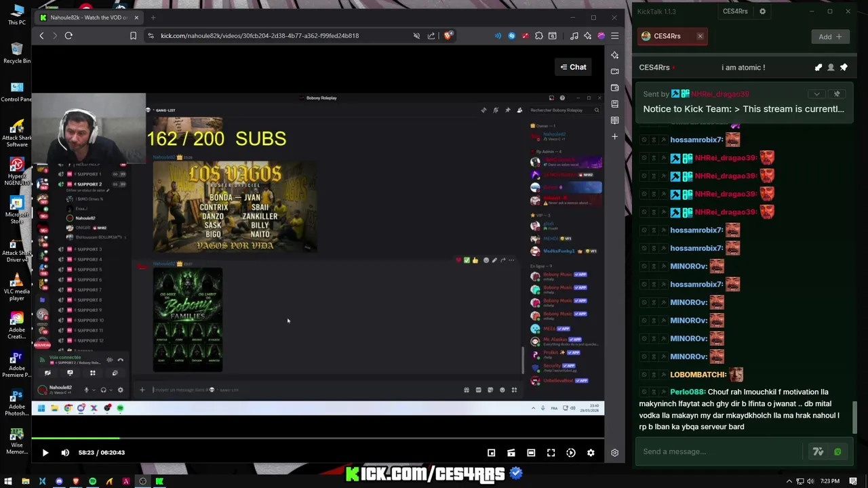
Task: Open Discord from the taskbar
Action: (x=59, y=481)
